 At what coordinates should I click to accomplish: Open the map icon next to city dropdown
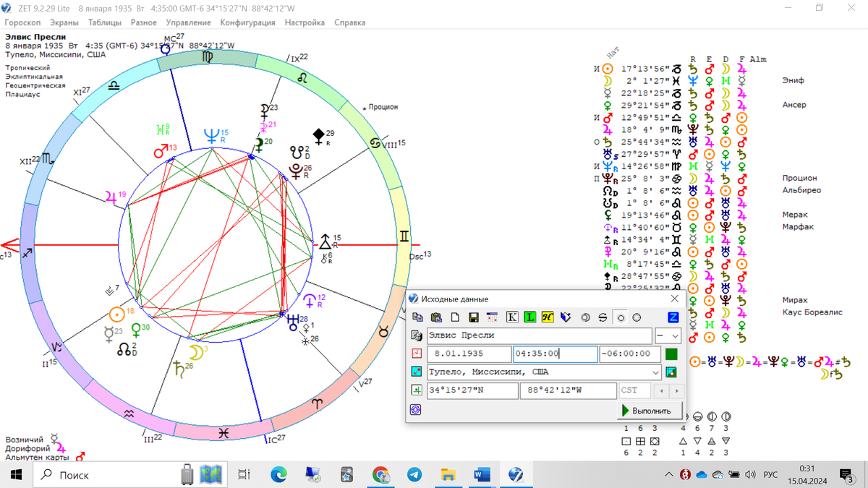[x=672, y=372]
